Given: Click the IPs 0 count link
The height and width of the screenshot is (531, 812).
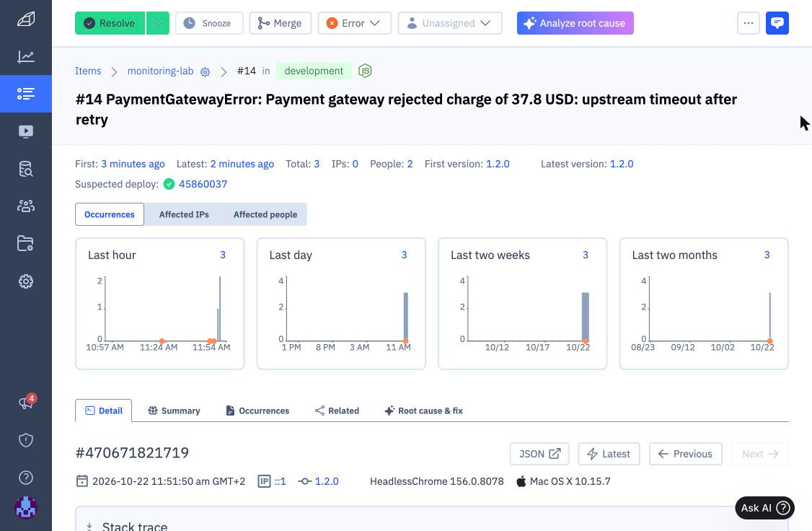Looking at the screenshot, I should click(x=356, y=164).
